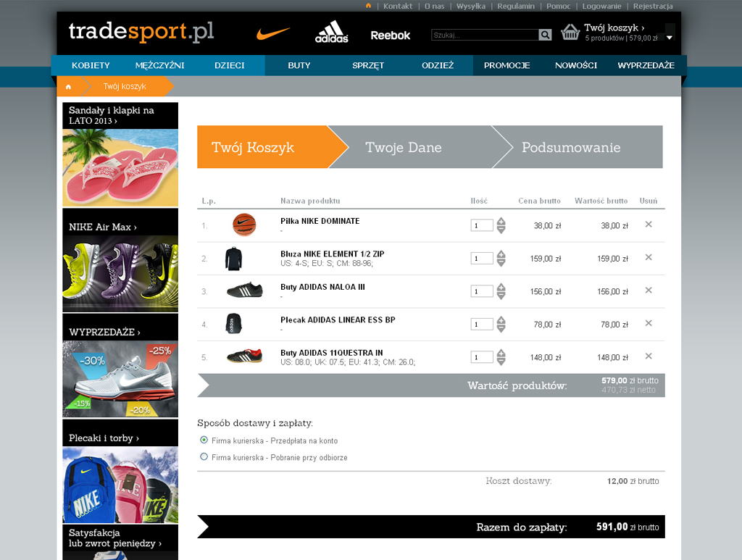Expand the cart dropdown arrow in header
The image size is (742, 560).
(670, 38)
